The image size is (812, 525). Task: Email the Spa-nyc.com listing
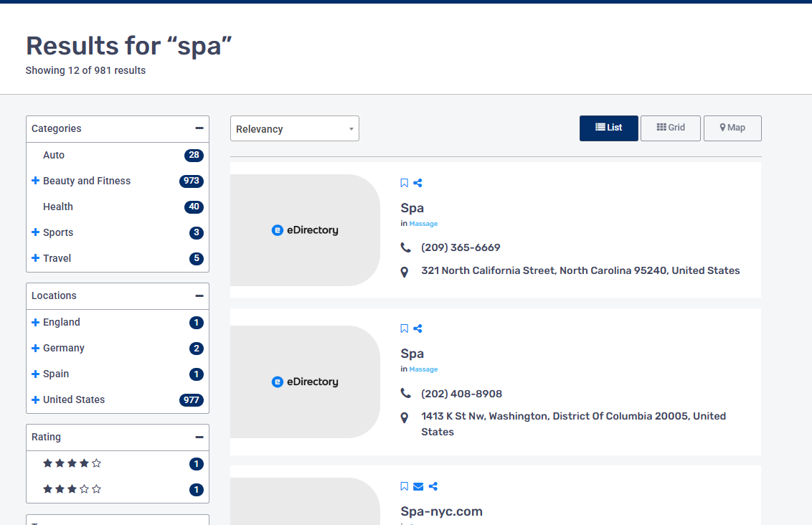[x=418, y=486]
